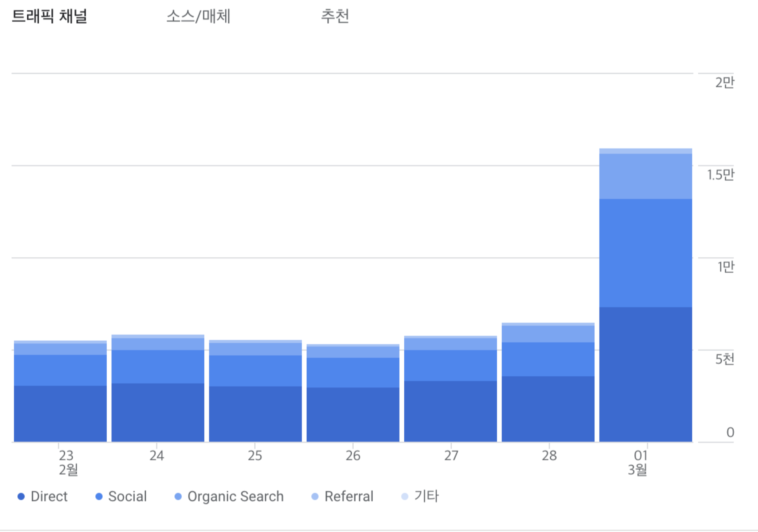The width and height of the screenshot is (758, 532).
Task: Click the 1만 y-axis label
Action: (x=726, y=267)
